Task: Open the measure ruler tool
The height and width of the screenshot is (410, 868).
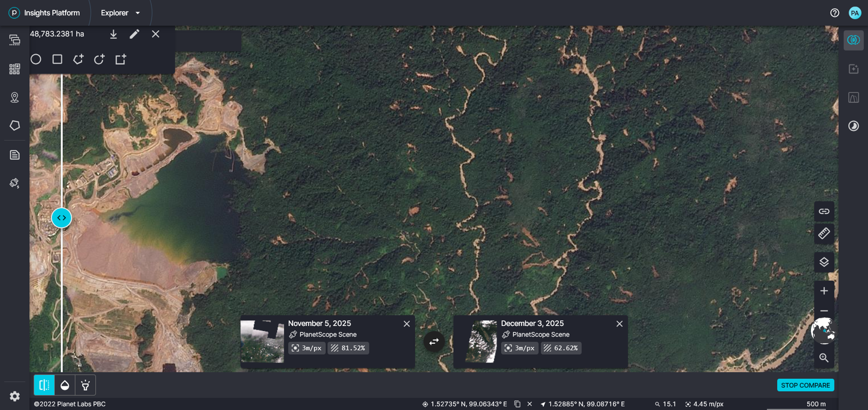Action: (x=824, y=234)
